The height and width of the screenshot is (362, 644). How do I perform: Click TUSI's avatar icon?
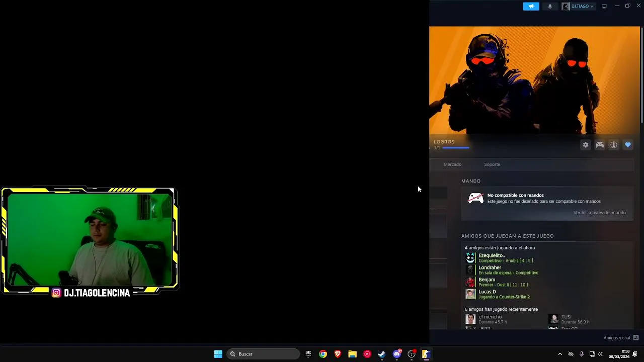[x=553, y=319]
